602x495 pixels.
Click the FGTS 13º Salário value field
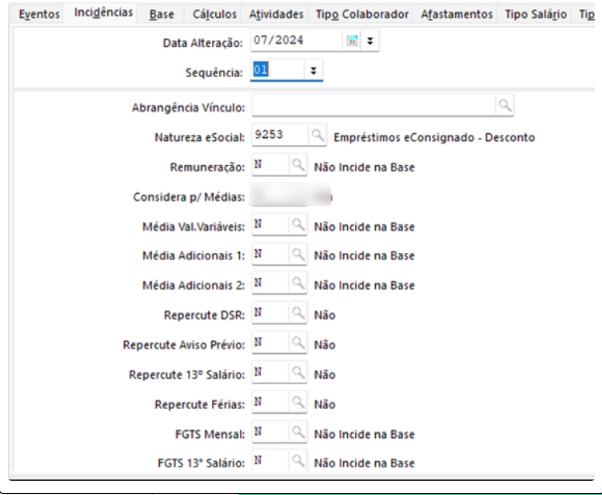pos(270,461)
